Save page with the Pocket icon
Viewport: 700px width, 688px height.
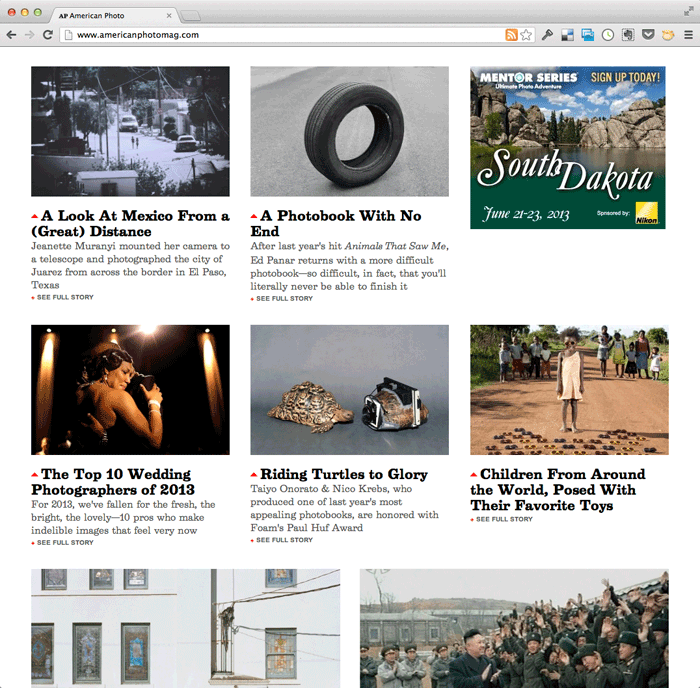click(647, 35)
